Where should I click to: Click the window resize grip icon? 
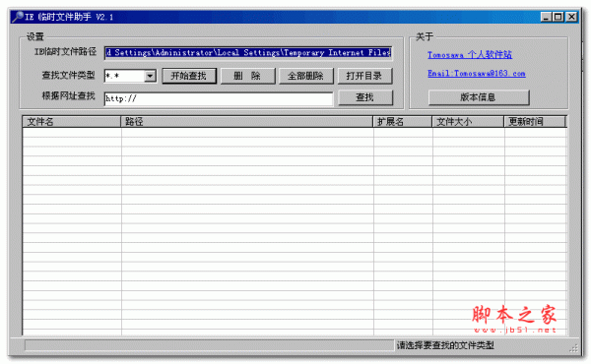click(x=573, y=348)
